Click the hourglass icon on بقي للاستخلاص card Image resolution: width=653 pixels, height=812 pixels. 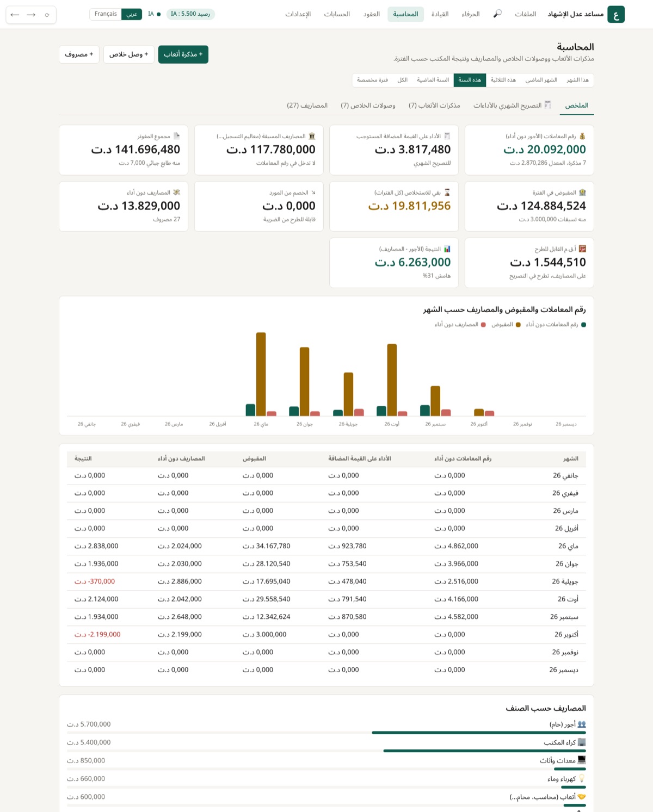click(447, 193)
